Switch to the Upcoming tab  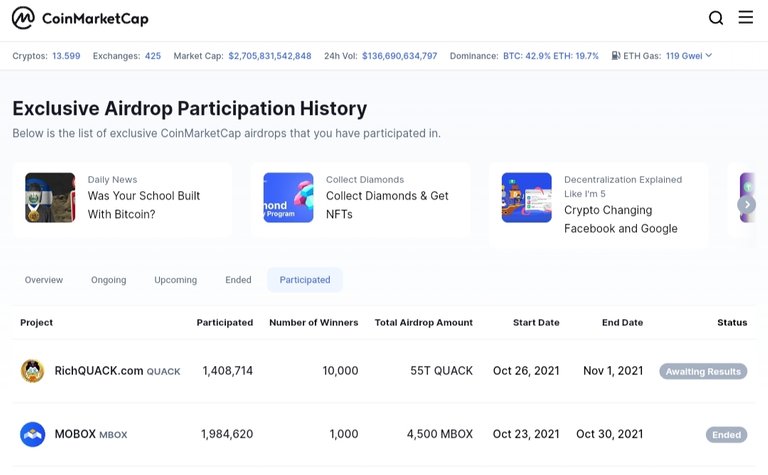(175, 280)
